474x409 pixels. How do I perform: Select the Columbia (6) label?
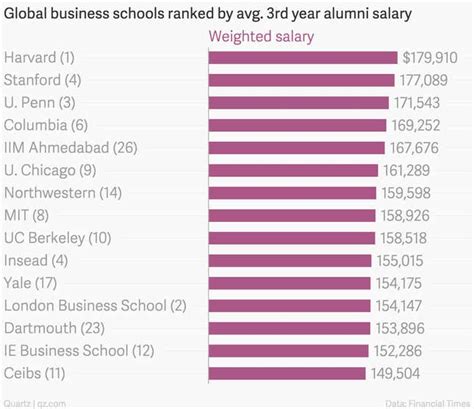tap(46, 125)
